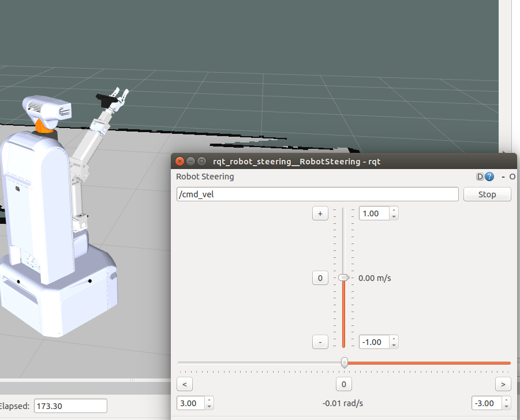Click the vertical linear velocity slider handle
Viewport: 520px width, 420px height.
(343, 277)
